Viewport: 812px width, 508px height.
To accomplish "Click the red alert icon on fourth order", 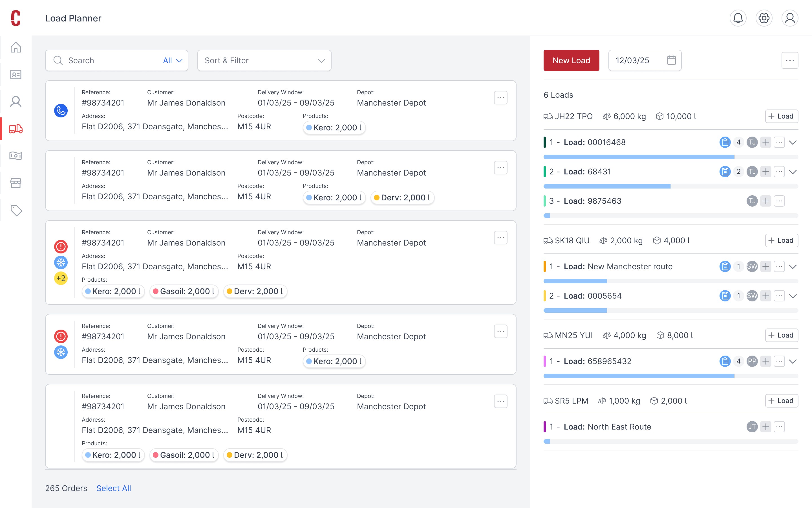I will point(61,336).
